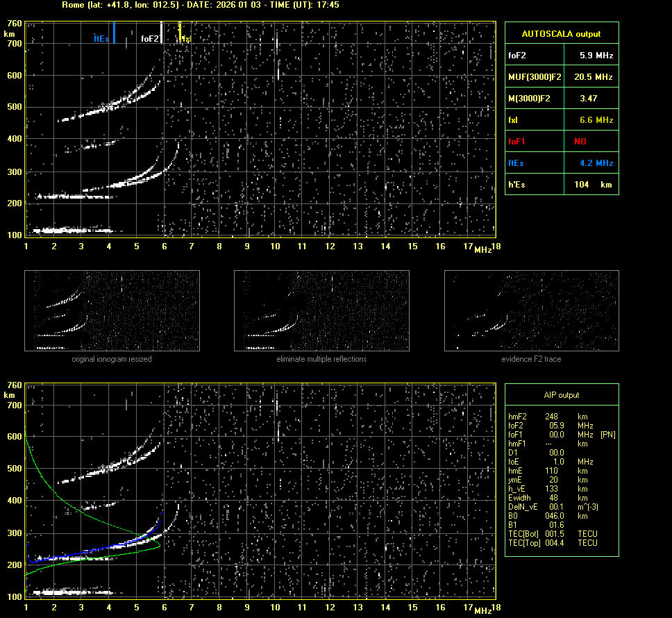Select the red foF1 NO value
This screenshot has height=618, width=672.
pos(580,142)
